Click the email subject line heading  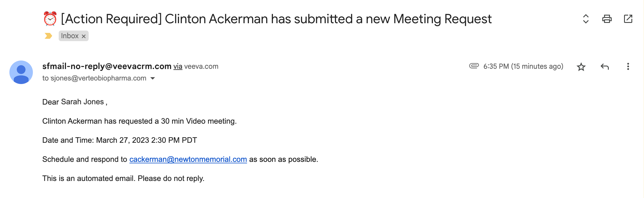click(276, 19)
